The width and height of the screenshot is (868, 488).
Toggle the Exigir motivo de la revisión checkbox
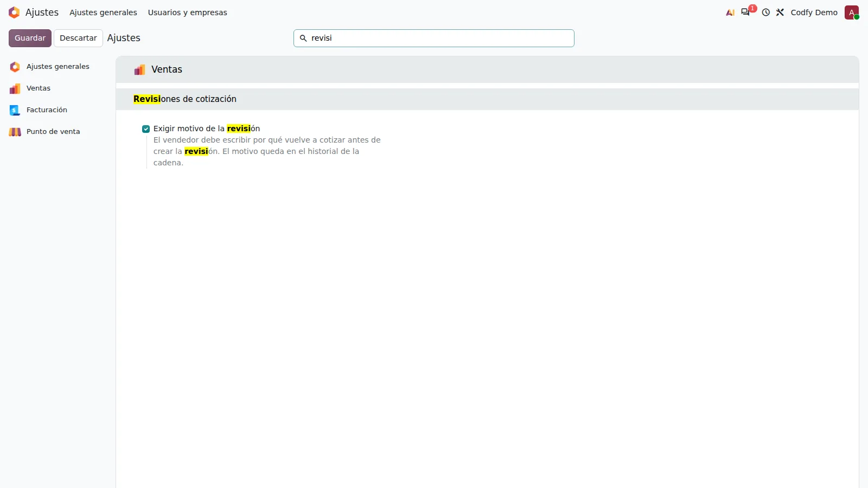click(x=146, y=129)
